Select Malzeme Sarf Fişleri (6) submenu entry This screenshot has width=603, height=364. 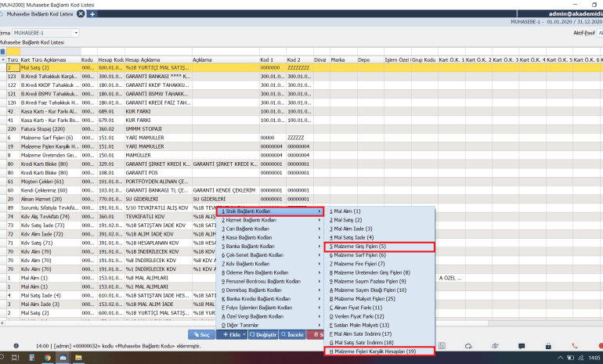(x=380, y=255)
